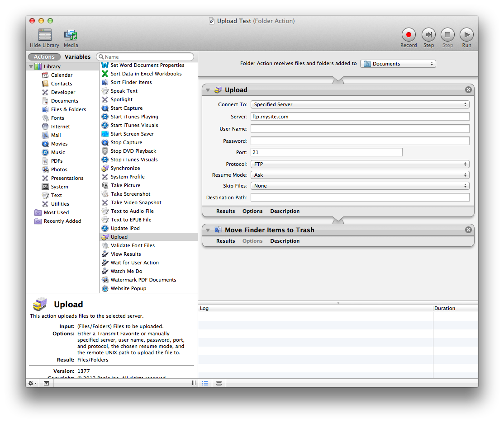Viewport: 504px width, 423px height.
Task: Select the Stop DVD Playback action
Action: [133, 151]
